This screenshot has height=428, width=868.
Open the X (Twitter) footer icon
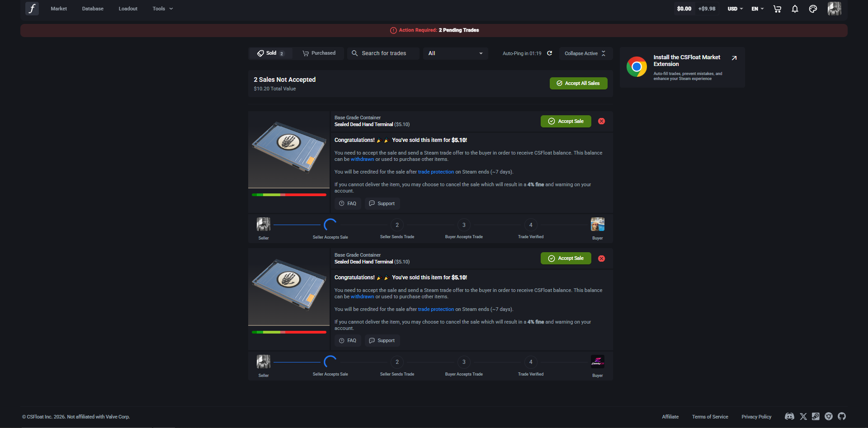tap(803, 416)
